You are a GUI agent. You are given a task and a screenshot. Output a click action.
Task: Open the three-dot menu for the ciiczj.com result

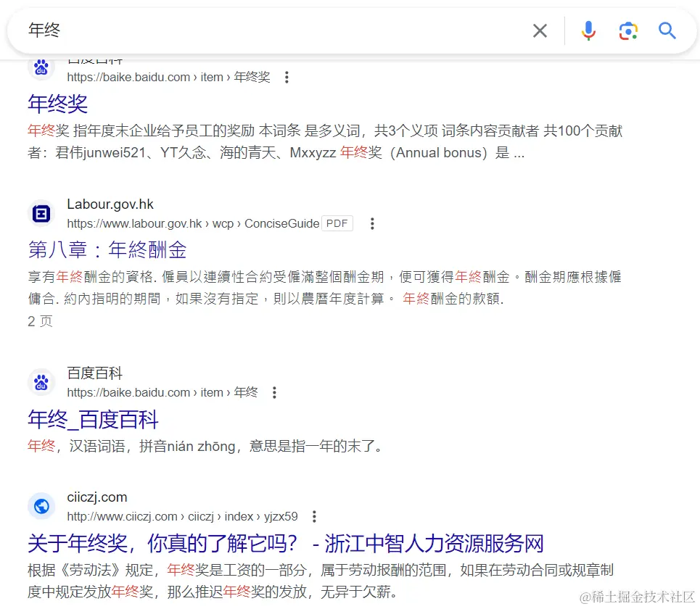click(313, 516)
